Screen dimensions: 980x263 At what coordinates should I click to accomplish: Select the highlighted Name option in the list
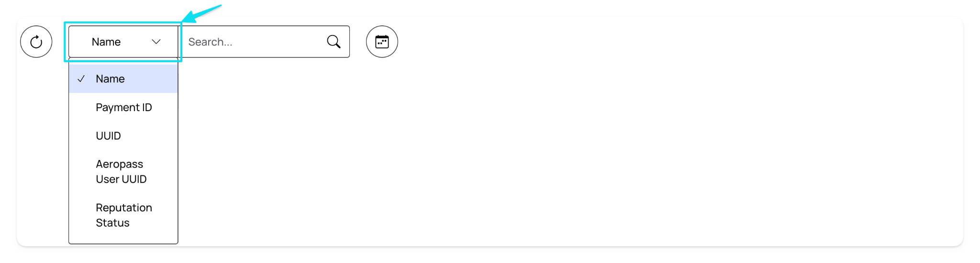click(x=123, y=79)
